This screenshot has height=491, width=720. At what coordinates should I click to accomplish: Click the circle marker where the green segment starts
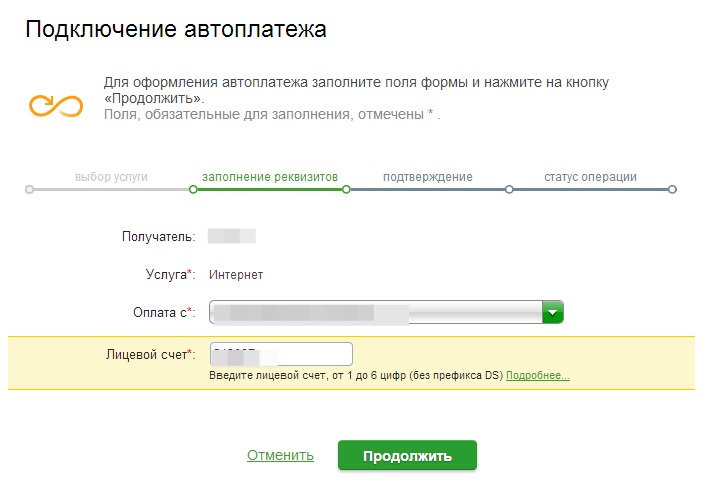(x=191, y=189)
